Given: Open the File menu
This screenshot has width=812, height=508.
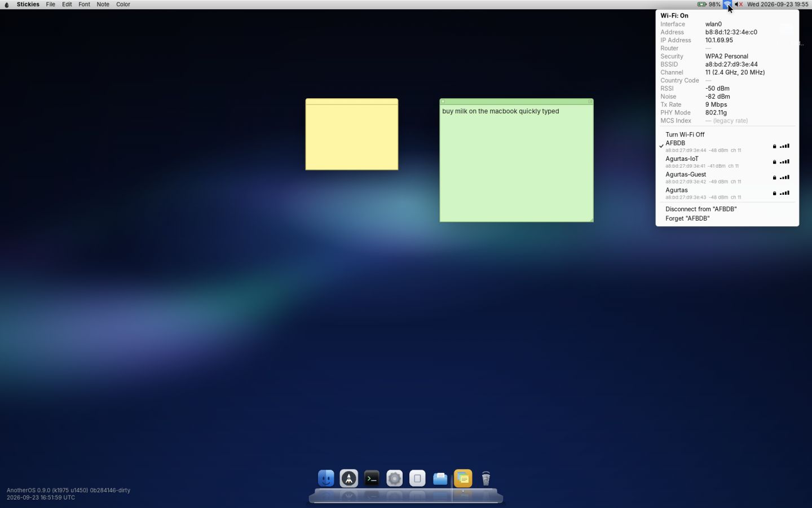Looking at the screenshot, I should (x=51, y=5).
